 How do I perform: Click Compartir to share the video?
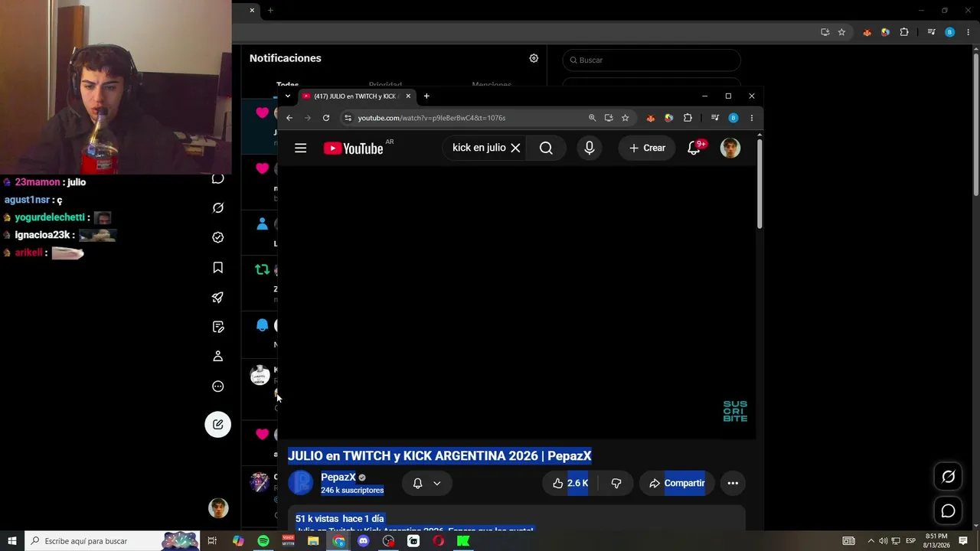pyautogui.click(x=676, y=483)
